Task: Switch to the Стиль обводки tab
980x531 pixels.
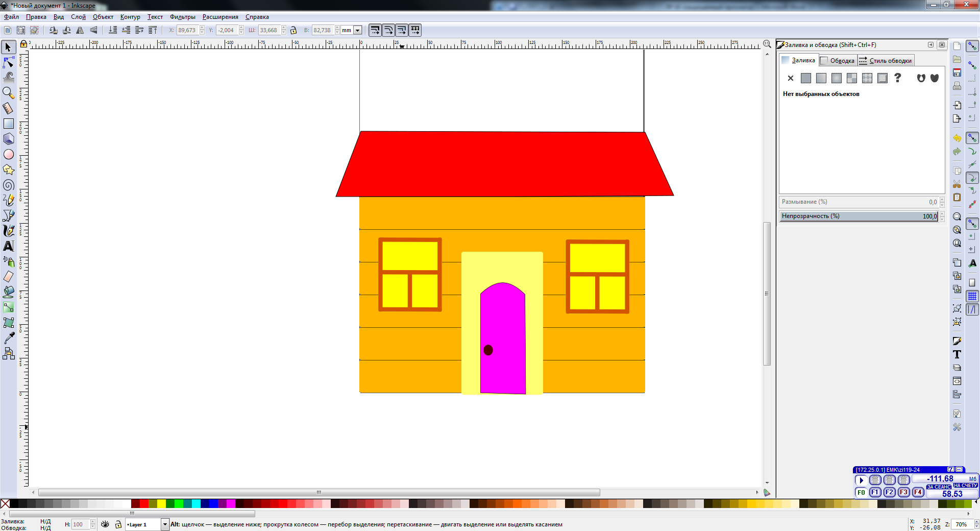Action: coord(886,61)
